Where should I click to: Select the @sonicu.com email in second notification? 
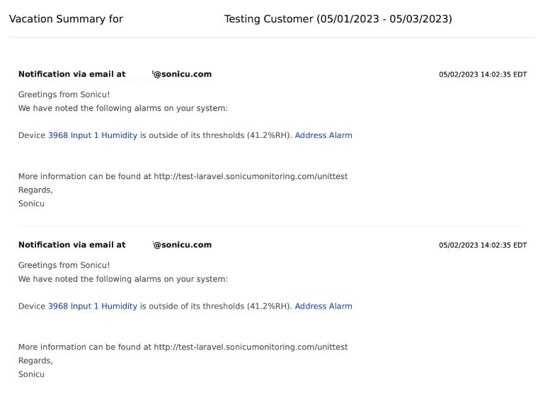182,245
